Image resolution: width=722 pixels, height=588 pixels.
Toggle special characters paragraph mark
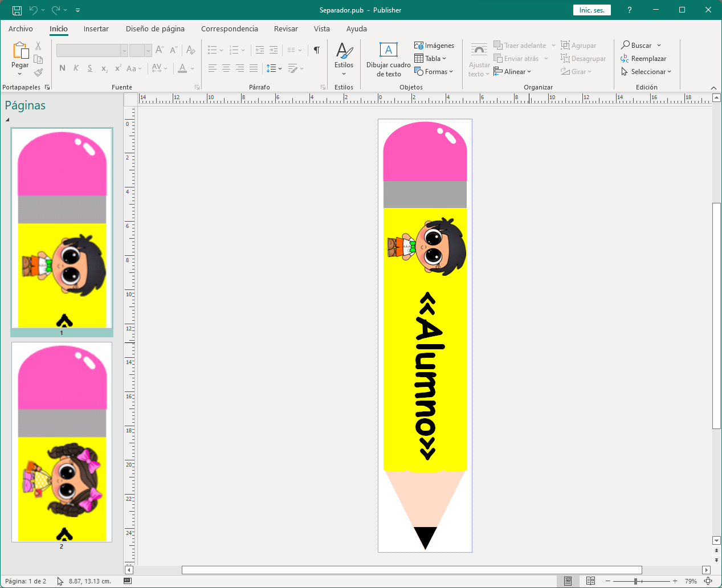click(317, 50)
